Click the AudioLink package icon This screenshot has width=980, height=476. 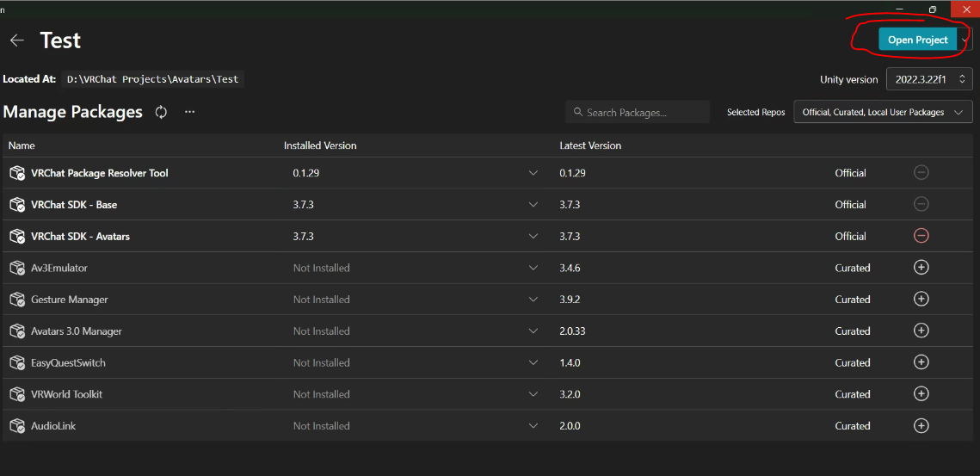(x=17, y=426)
